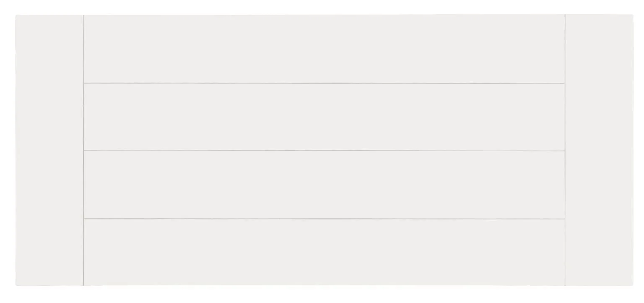Click the second horizontal plank from top
The height and width of the screenshot is (303, 644).
(x=324, y=117)
